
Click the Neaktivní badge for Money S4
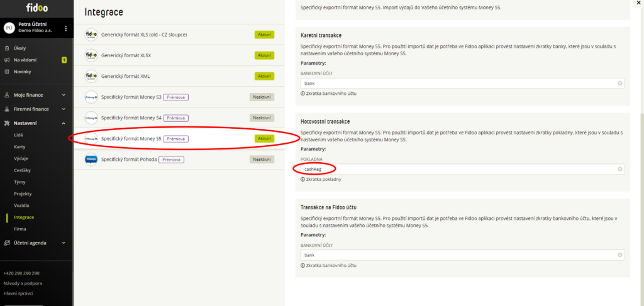click(x=262, y=117)
